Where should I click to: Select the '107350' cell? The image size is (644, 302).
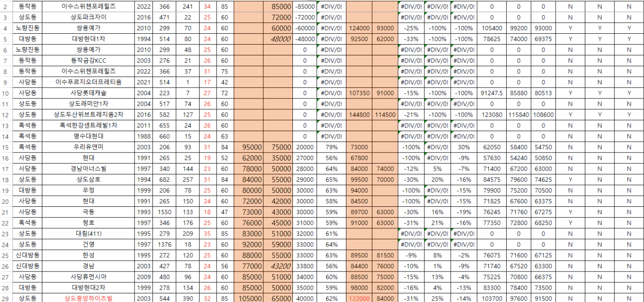tap(359, 92)
